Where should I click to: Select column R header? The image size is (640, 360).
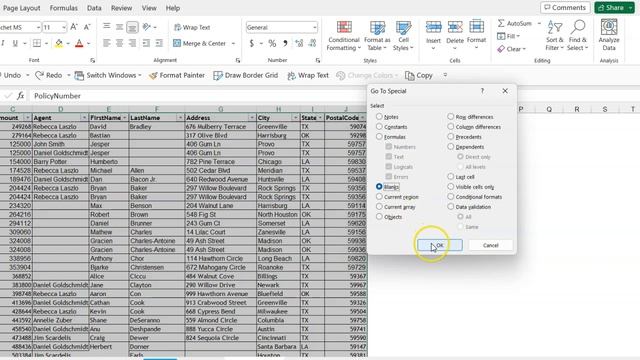pos(577,109)
